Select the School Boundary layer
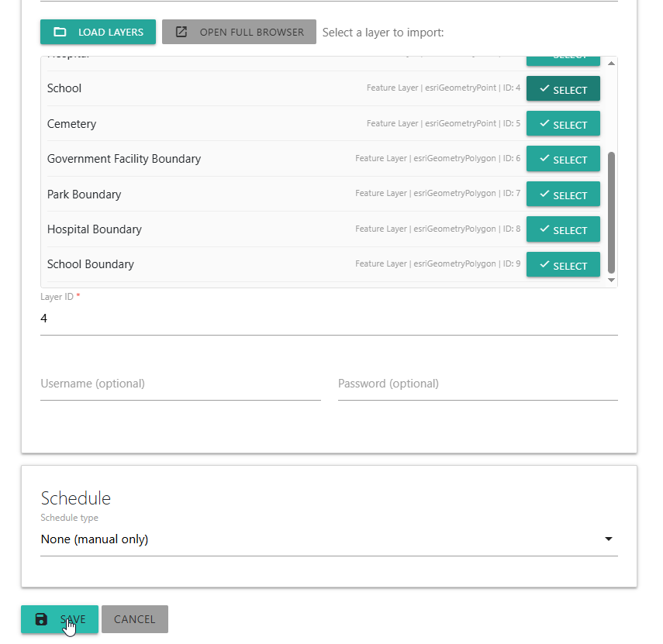The image size is (663, 644). tap(563, 264)
